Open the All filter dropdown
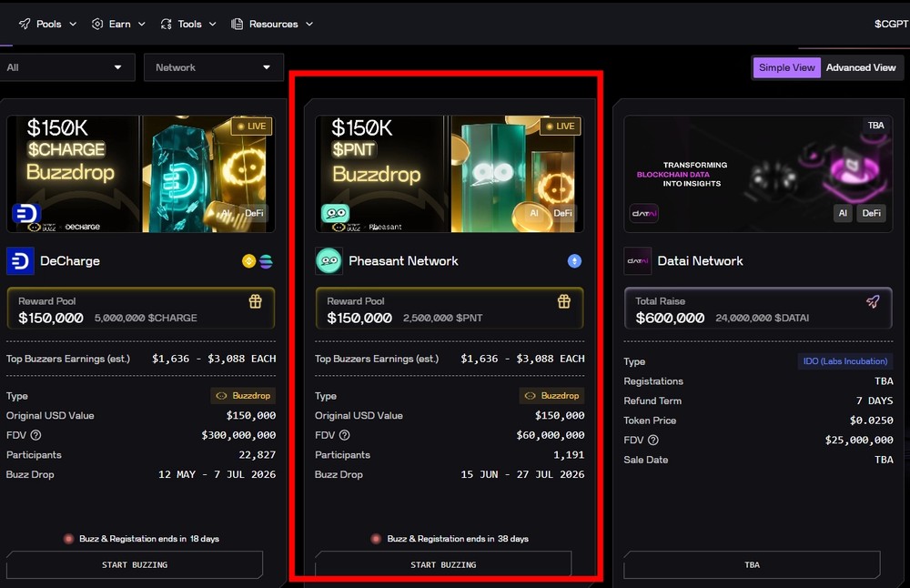Screen dimensions: 910x588 point(66,67)
